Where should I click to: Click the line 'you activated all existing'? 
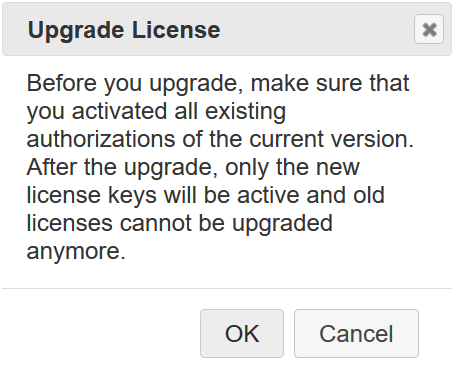click(x=156, y=111)
